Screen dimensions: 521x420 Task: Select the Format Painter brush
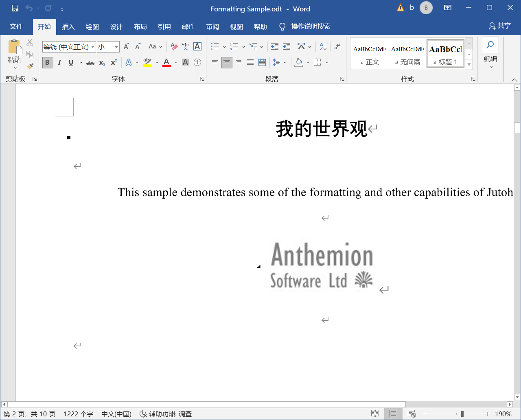(x=30, y=66)
